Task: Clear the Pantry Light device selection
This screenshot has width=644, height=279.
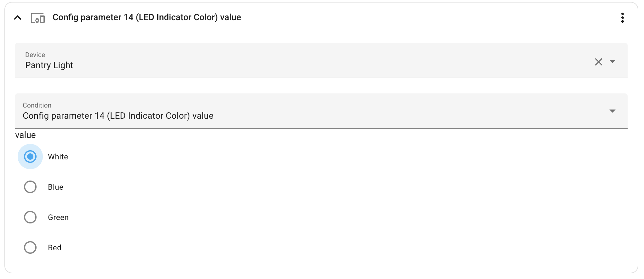Action: [x=598, y=62]
